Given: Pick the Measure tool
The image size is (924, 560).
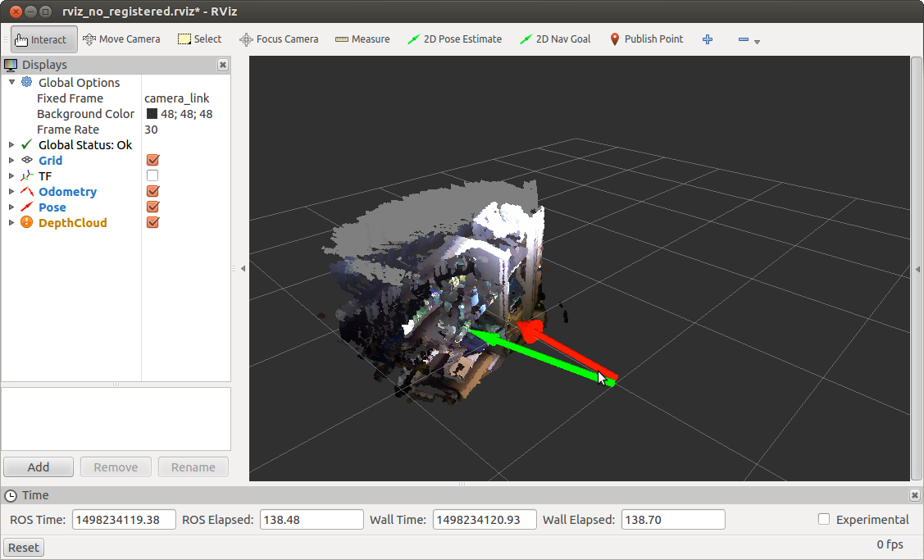Looking at the screenshot, I should coord(362,39).
